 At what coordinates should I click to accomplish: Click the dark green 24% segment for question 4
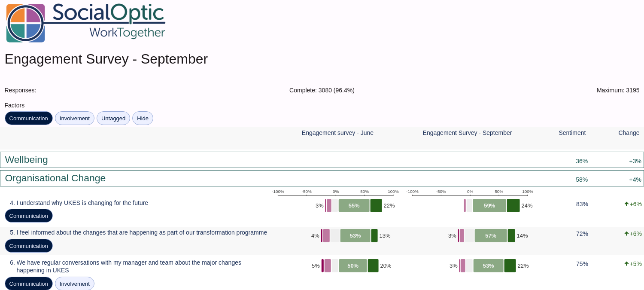click(x=513, y=205)
